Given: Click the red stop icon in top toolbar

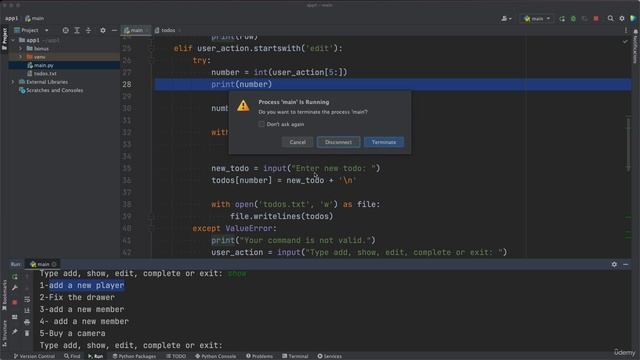Looking at the screenshot, I should click(x=596, y=18).
